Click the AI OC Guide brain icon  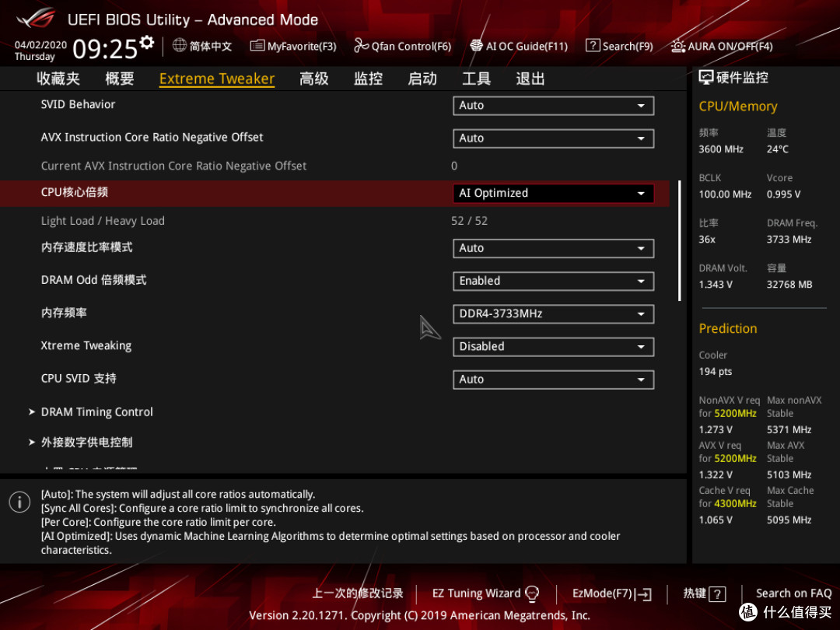tap(476, 46)
